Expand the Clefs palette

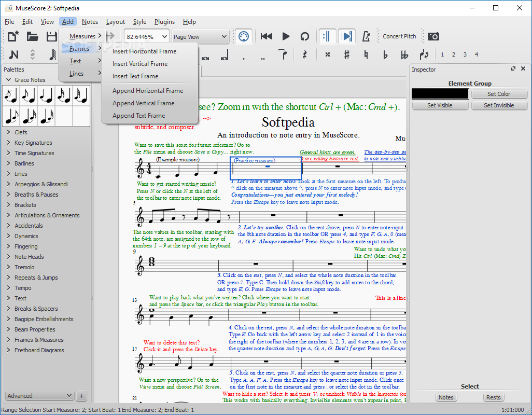(x=9, y=132)
